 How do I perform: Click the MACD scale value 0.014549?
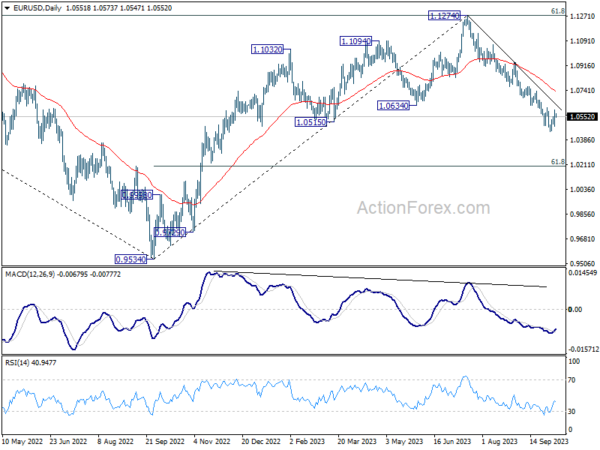[x=583, y=273]
